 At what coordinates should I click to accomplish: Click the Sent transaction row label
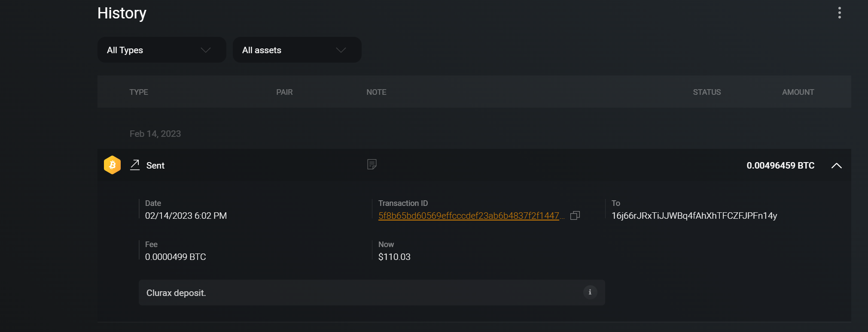click(x=155, y=166)
